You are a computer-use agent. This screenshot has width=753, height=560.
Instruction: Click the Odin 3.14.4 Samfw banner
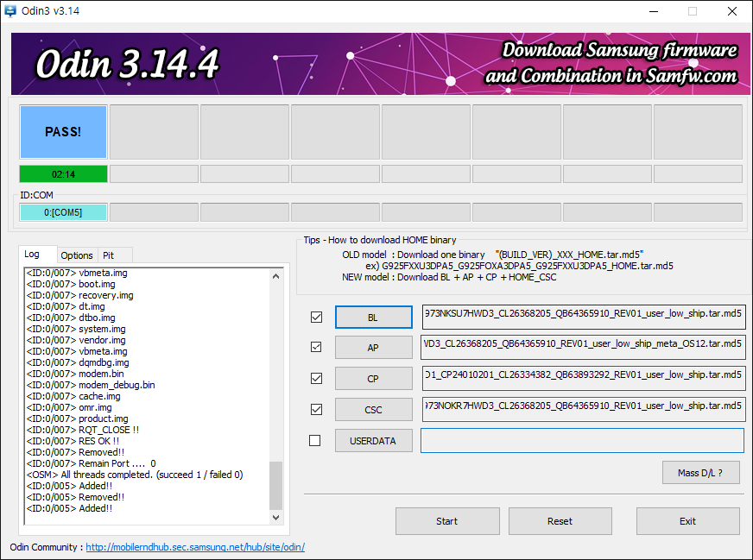click(380, 64)
